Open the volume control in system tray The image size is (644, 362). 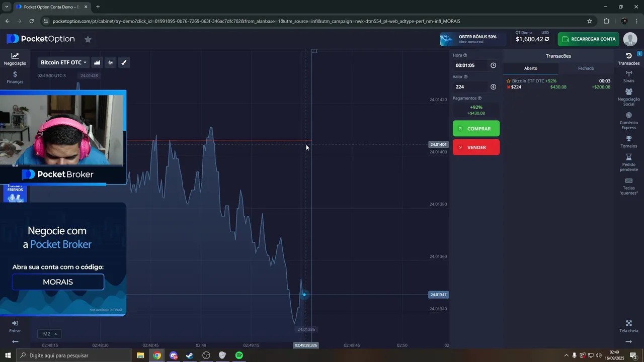(598, 355)
